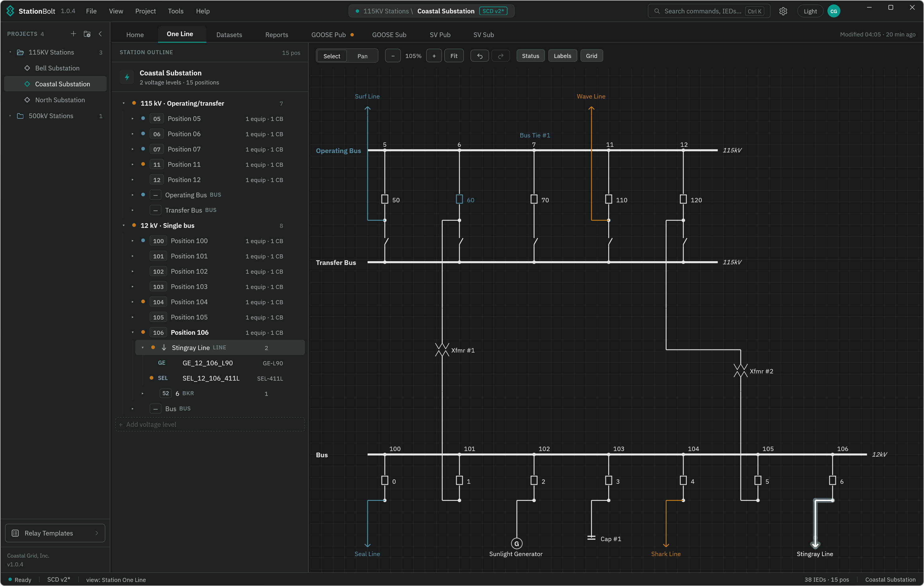Open the Tools menu
Screen dimensions: 924x586
[176, 11]
